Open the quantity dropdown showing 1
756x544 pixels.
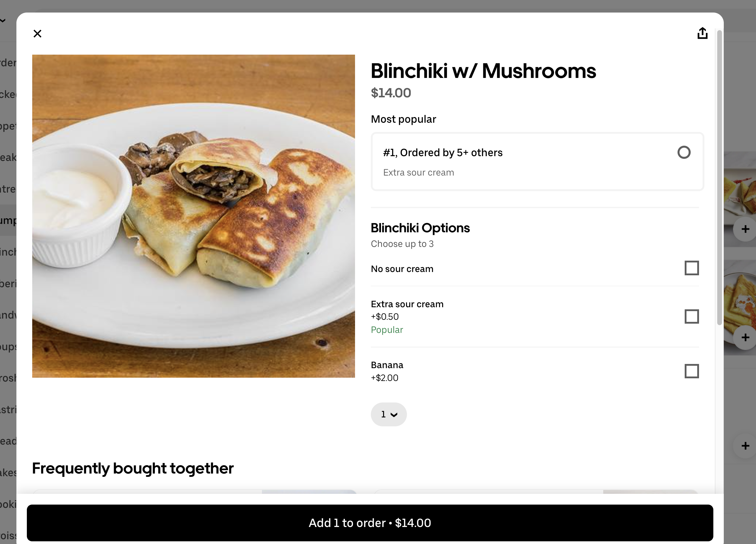pos(388,414)
